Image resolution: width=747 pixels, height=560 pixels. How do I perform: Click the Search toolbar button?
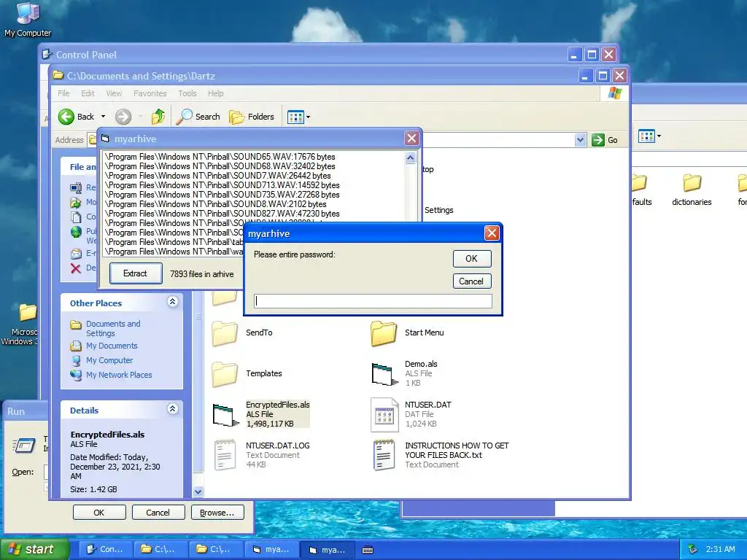pyautogui.click(x=198, y=117)
